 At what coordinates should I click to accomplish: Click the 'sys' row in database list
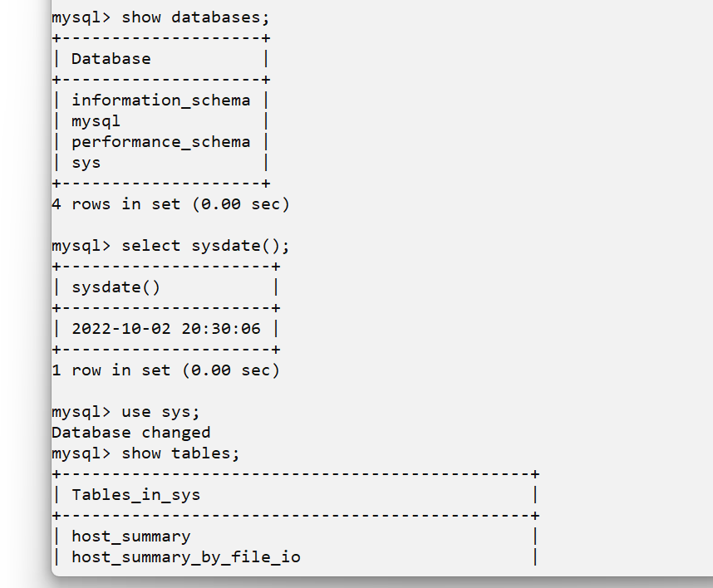point(86,163)
